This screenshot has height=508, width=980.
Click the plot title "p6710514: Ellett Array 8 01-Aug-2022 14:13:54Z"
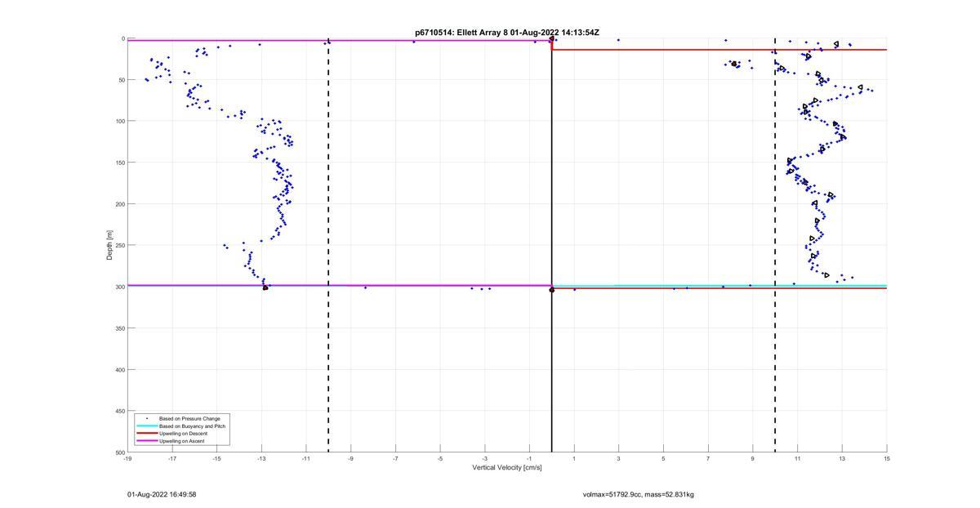507,33
